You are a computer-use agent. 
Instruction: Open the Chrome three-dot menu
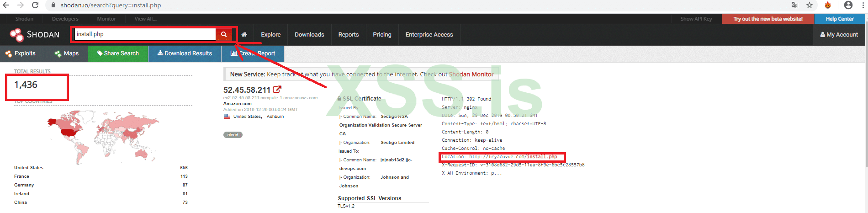(x=863, y=5)
